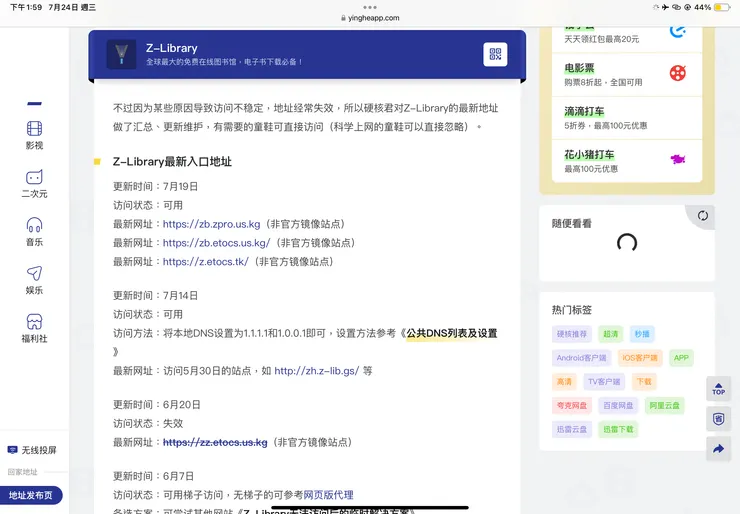Click the share arrow icon
This screenshot has width=740, height=514.
(718, 448)
